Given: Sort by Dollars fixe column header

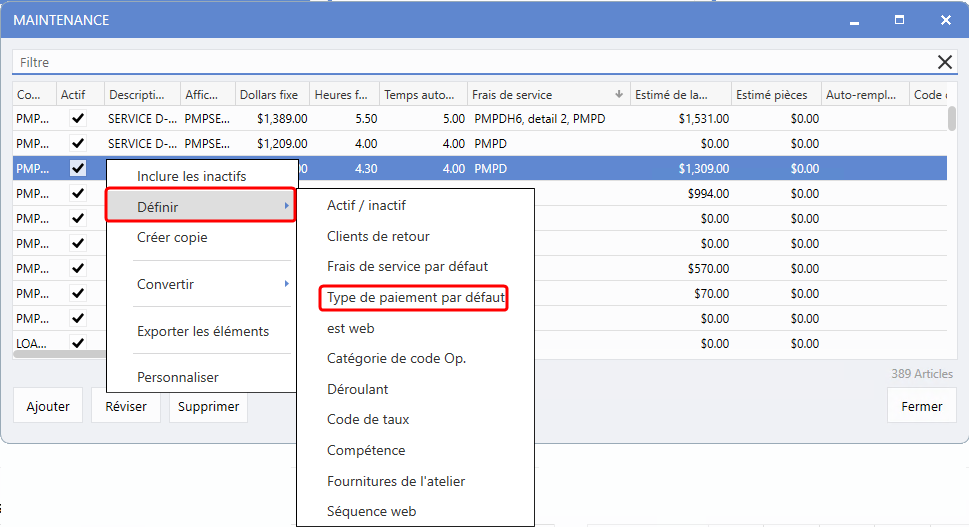Looking at the screenshot, I should [268, 95].
